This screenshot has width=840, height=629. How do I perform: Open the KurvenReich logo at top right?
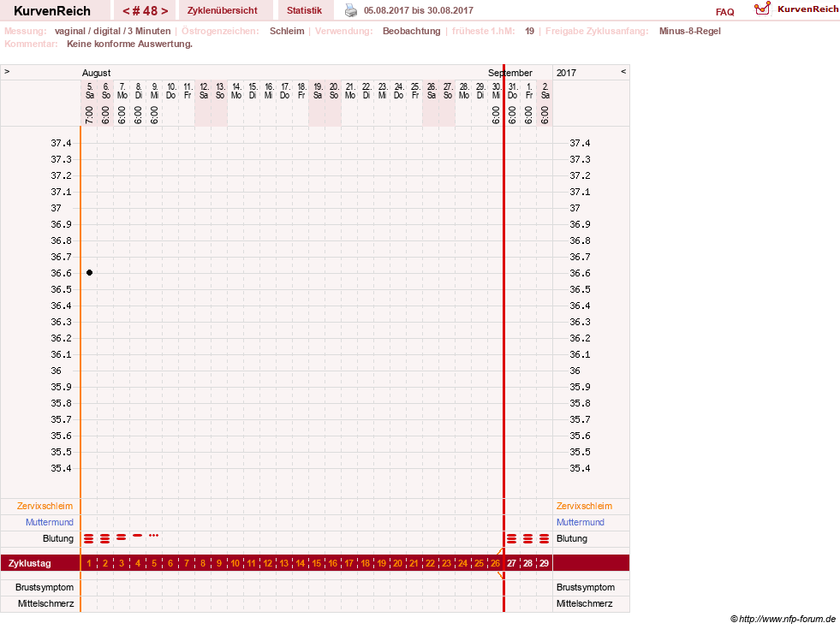click(762, 9)
